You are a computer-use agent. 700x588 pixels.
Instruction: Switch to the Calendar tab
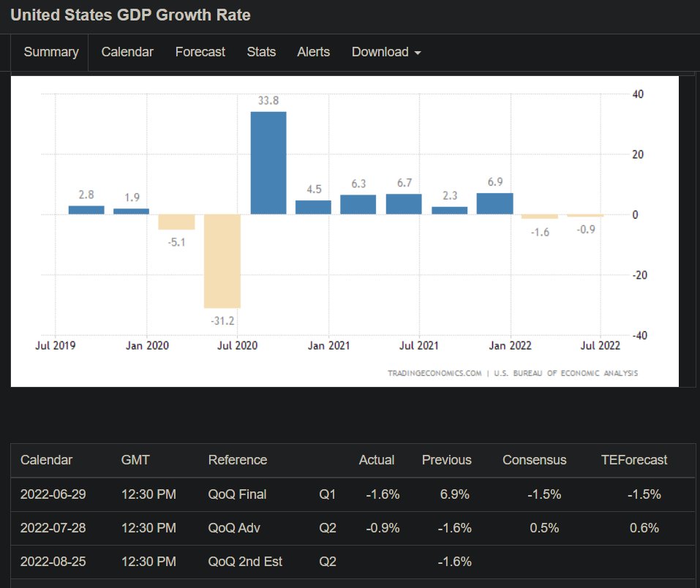point(127,52)
